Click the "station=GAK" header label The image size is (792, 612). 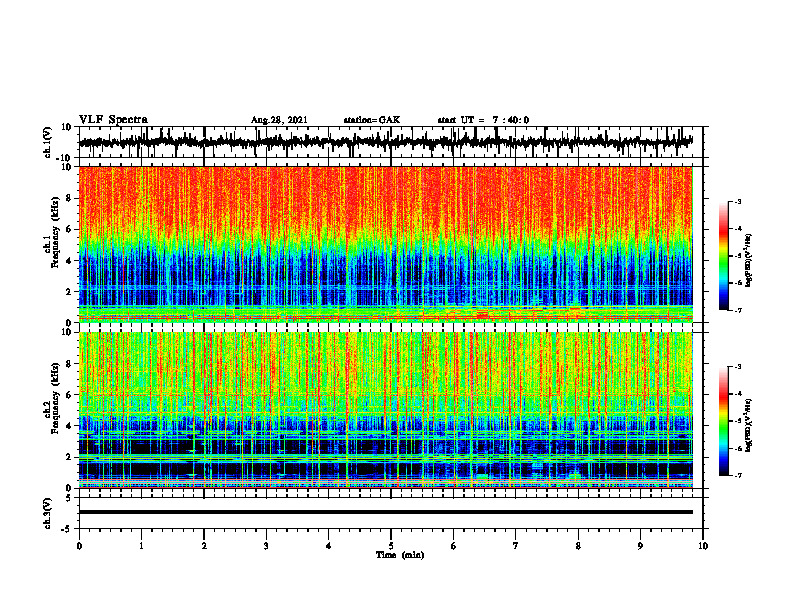click(372, 120)
